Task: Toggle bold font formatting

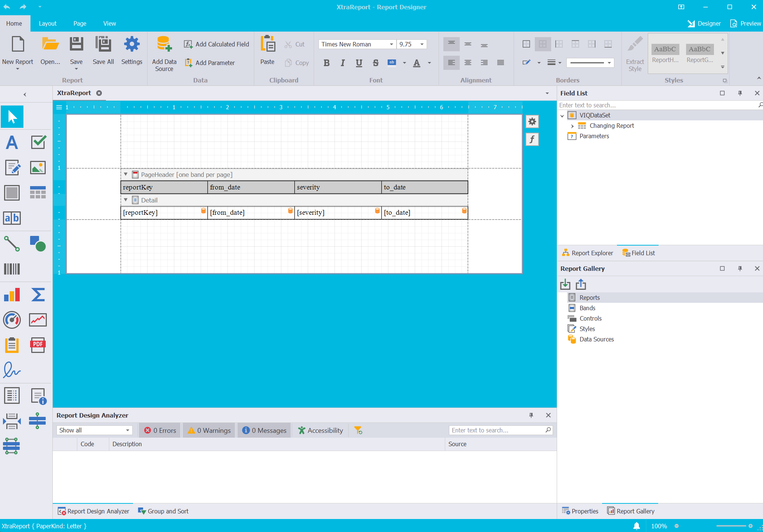Action: point(326,63)
